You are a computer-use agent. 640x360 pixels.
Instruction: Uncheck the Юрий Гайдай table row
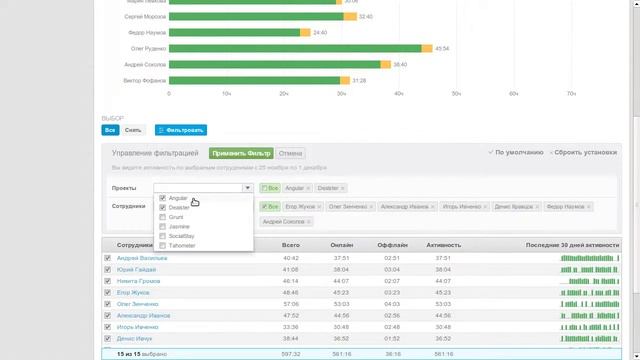coord(107,269)
